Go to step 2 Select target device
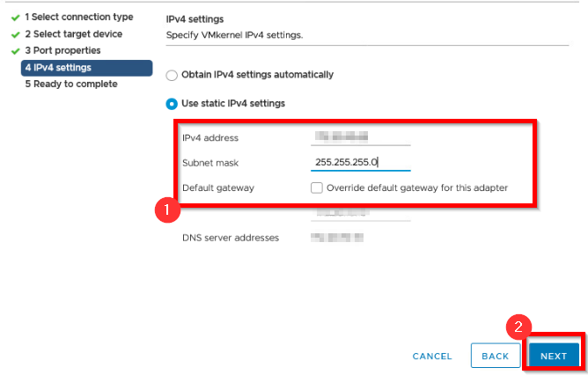Viewport: 588px width, 375px height. (x=74, y=34)
